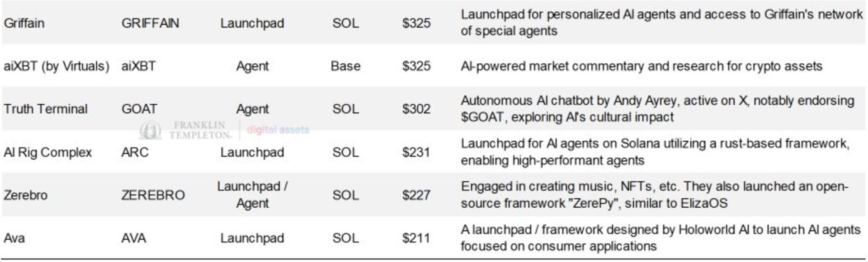
Task: Select the Truth Terminal row name
Action: click(46, 109)
